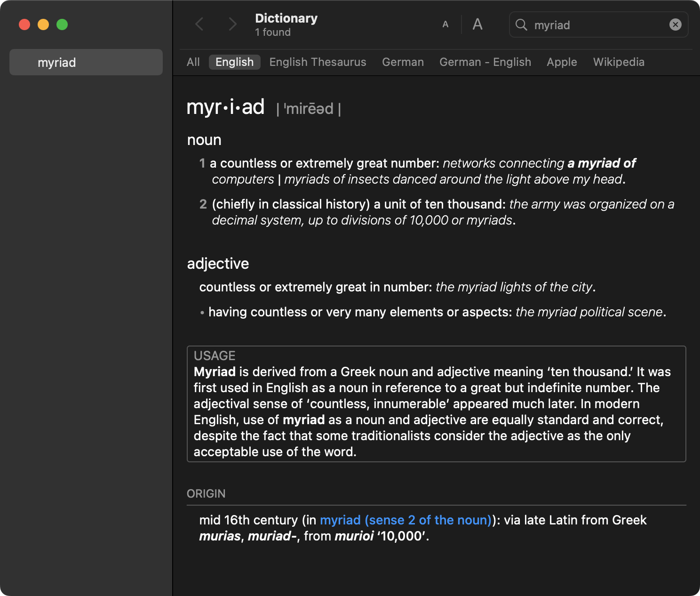The width and height of the screenshot is (700, 596).
Task: Open the English Thesaurus tab
Action: coord(318,62)
